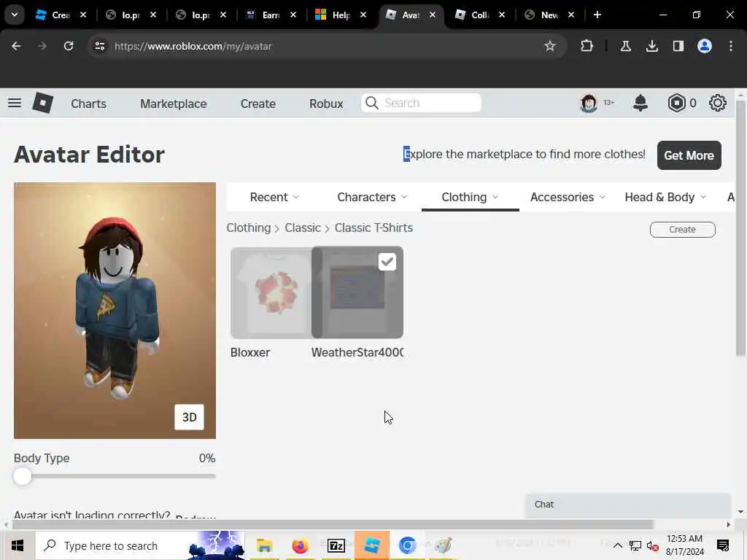Open the Robux balance icon

click(676, 103)
